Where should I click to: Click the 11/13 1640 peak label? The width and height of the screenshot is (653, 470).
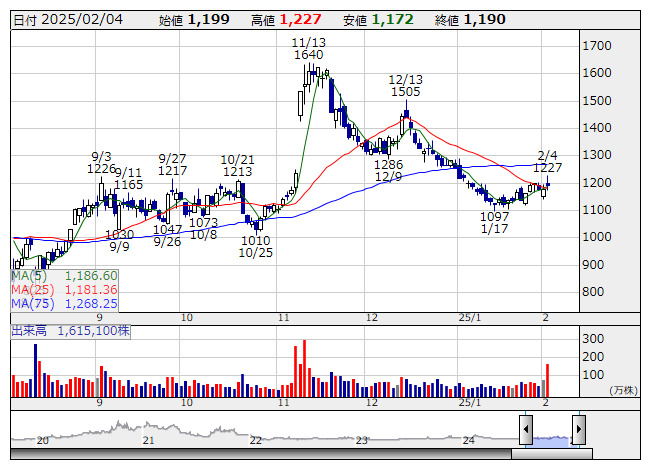(309, 49)
